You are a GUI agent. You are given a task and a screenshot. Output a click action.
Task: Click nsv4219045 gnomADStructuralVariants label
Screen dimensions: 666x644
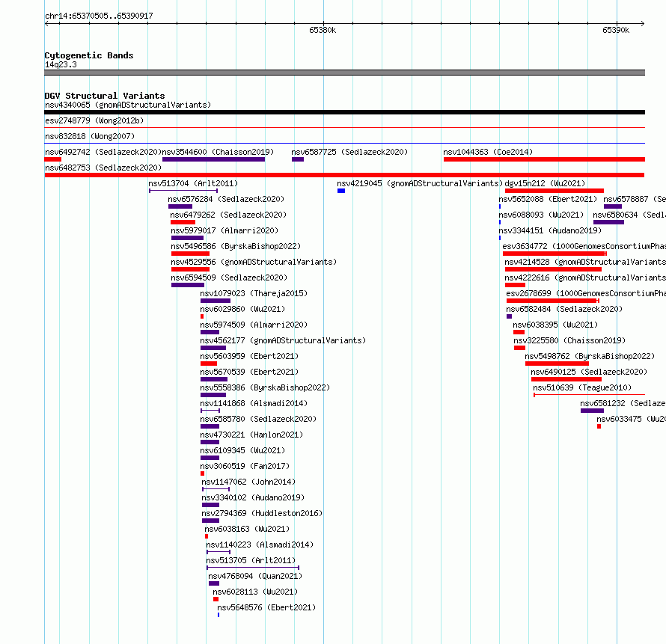(x=420, y=183)
